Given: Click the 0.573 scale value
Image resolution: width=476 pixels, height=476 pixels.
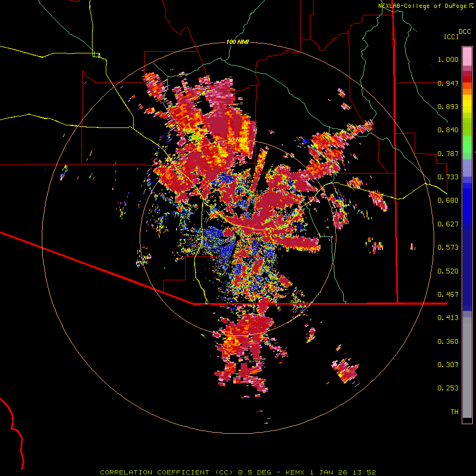Looking at the screenshot, I should point(448,248).
